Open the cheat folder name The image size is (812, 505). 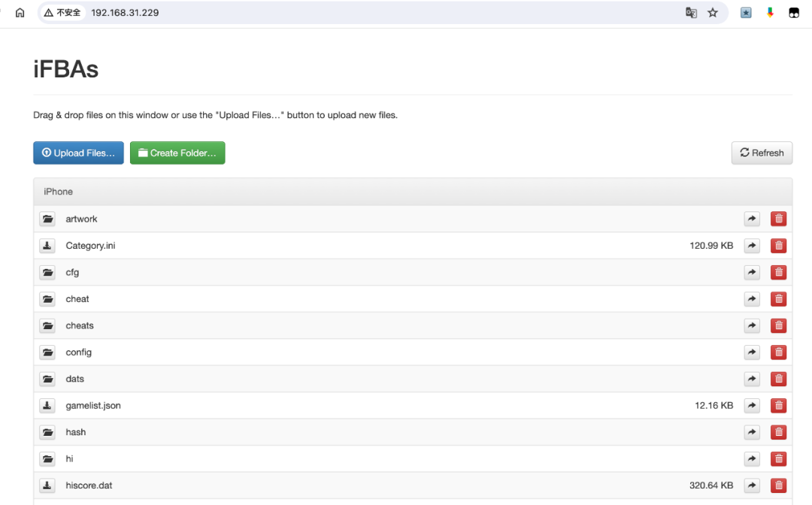coord(77,299)
